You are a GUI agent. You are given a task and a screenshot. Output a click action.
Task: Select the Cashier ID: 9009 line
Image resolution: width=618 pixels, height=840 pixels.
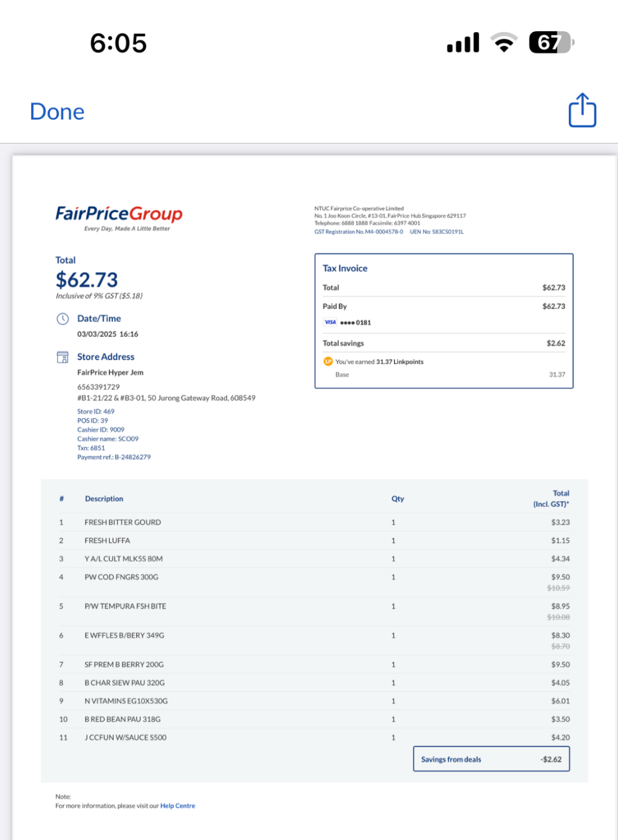[x=101, y=429]
